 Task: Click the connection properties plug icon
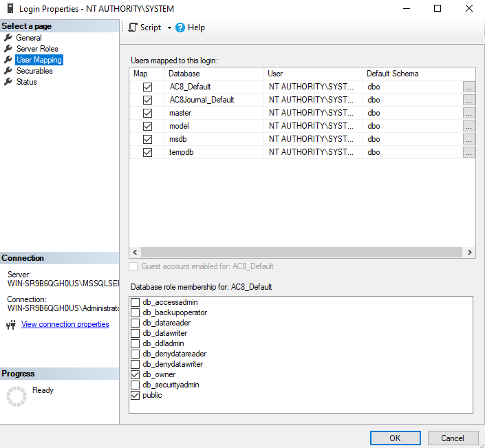click(11, 325)
